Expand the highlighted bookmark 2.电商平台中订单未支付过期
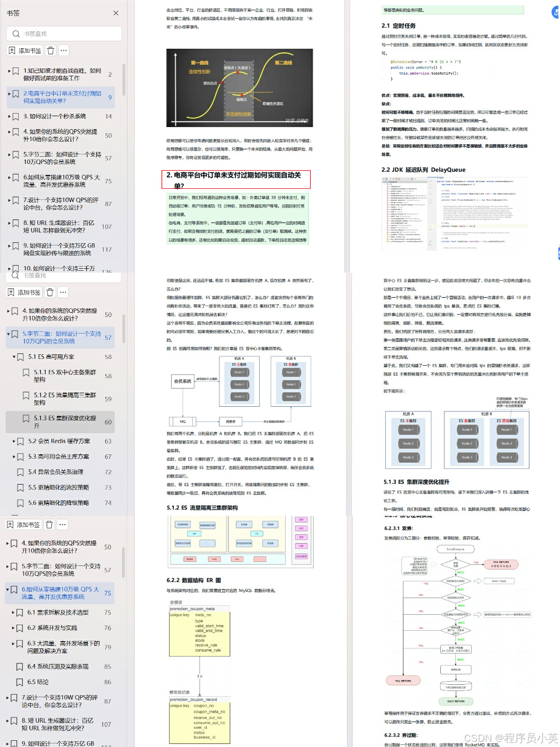 [9, 94]
